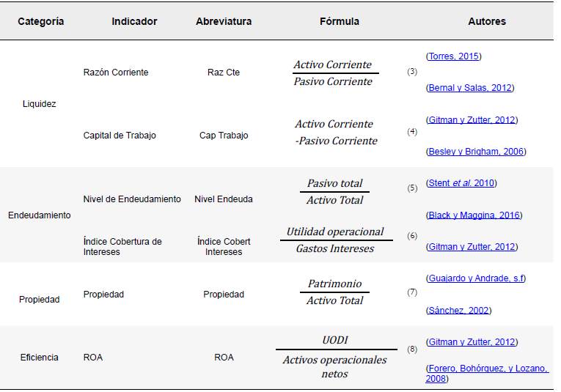This screenshot has height=392, width=561.
Task: Select the Liquidez category cell
Action: [x=40, y=104]
